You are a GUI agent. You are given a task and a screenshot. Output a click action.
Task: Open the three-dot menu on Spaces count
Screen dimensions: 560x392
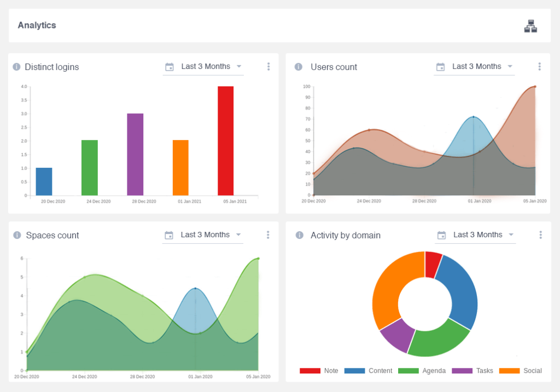pyautogui.click(x=268, y=234)
